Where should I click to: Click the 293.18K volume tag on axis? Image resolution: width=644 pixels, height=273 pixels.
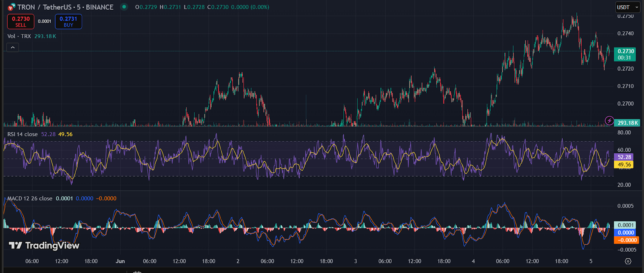(628, 123)
